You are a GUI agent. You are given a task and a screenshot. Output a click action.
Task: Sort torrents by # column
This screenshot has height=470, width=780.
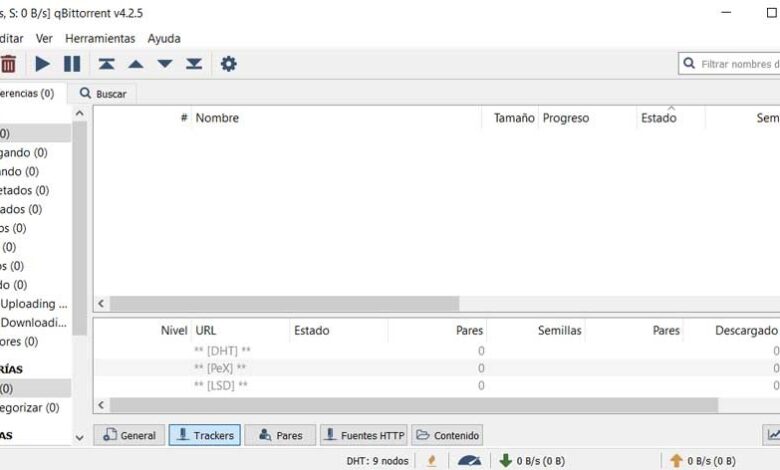point(143,118)
